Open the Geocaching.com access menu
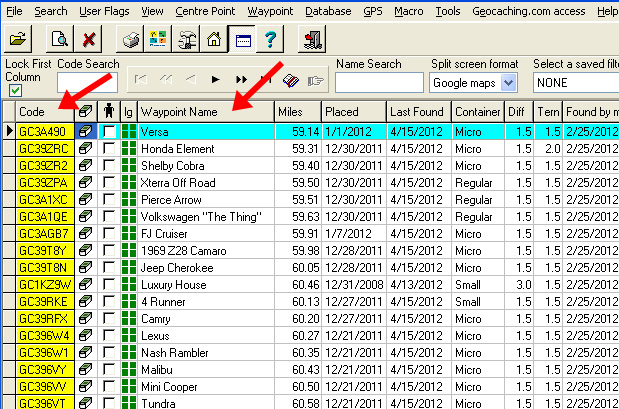The image size is (619, 409). point(529,11)
